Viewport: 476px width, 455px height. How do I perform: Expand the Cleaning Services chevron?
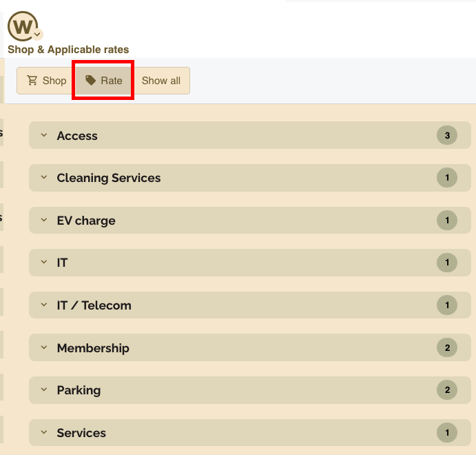[43, 178]
